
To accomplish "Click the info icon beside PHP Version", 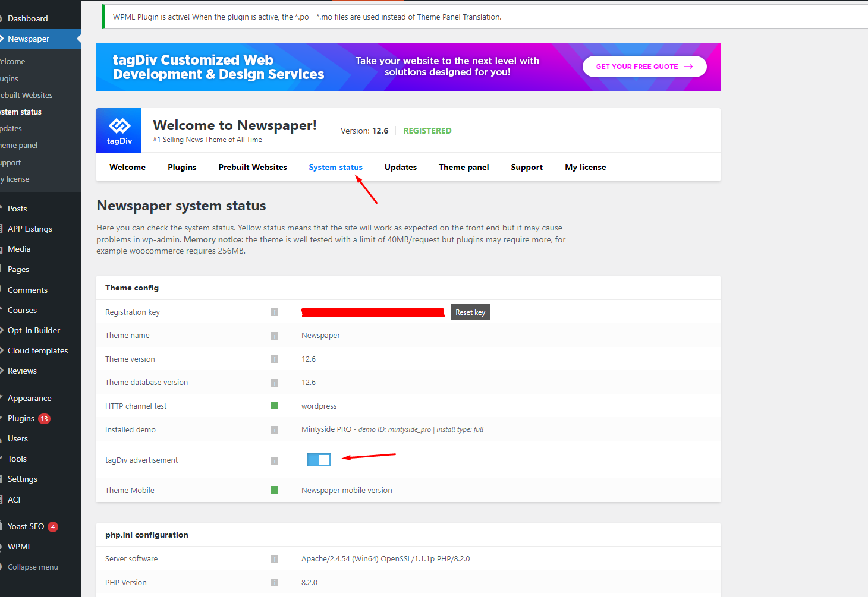I will 275,583.
